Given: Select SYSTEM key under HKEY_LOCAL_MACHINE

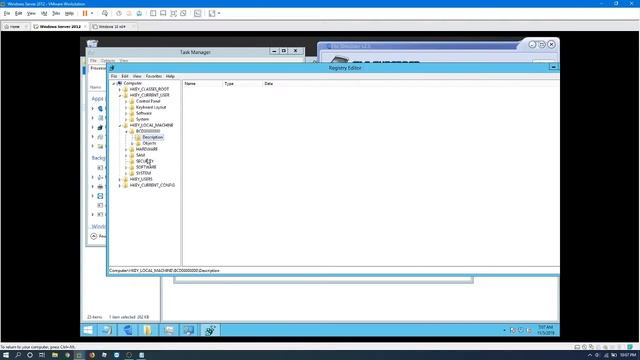Looking at the screenshot, I should (x=143, y=173).
